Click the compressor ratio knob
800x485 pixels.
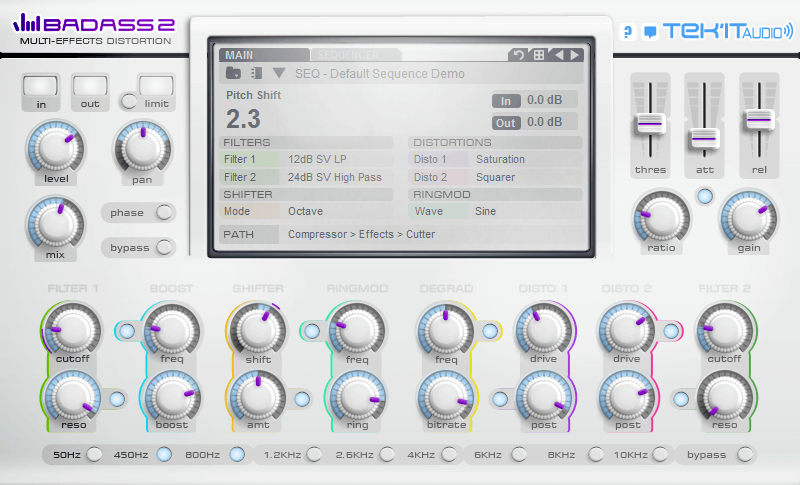662,218
